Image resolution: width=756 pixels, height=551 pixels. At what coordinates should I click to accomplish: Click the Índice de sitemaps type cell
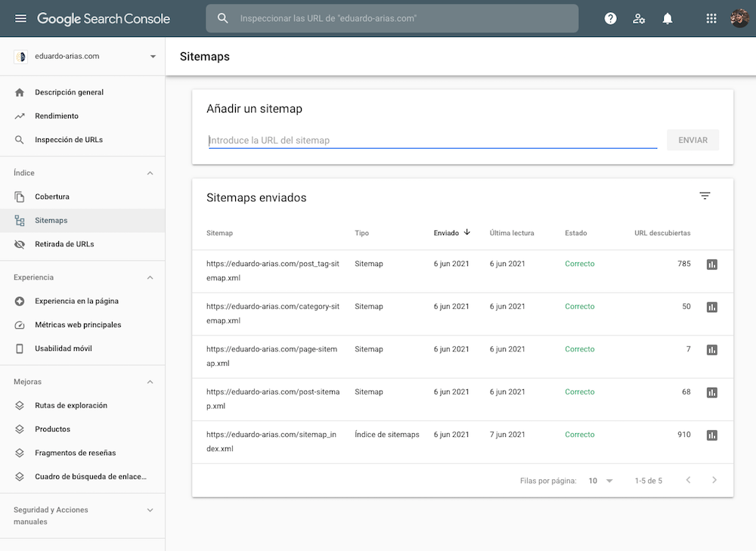[386, 435]
